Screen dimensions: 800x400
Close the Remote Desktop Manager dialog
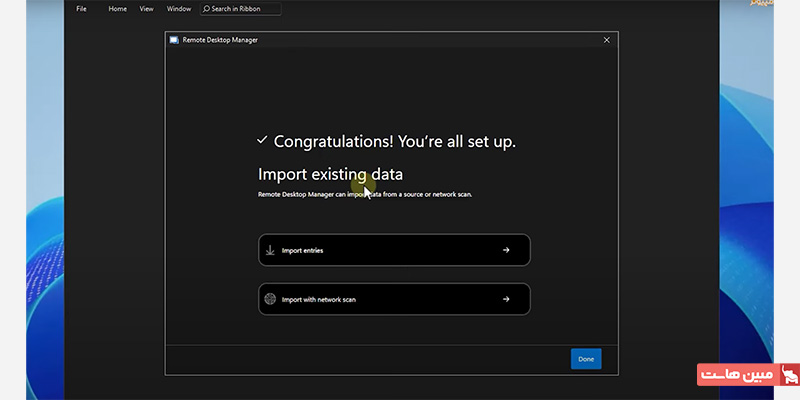(x=607, y=40)
